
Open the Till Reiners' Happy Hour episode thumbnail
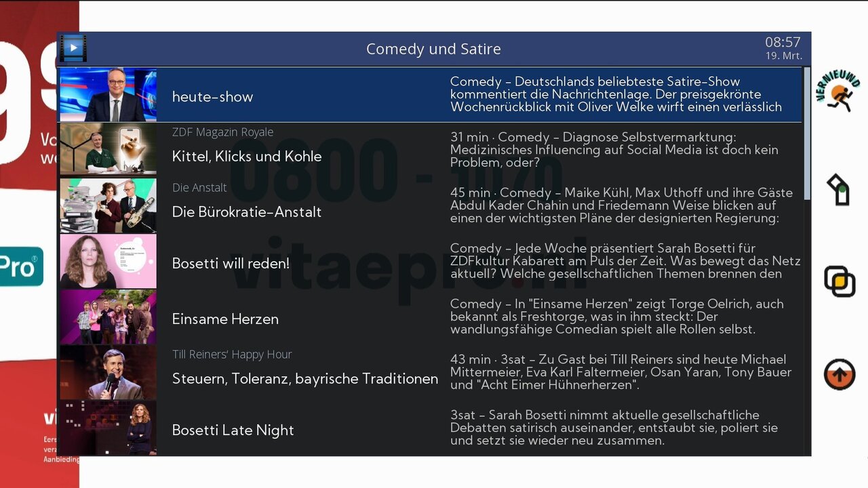[108, 372]
